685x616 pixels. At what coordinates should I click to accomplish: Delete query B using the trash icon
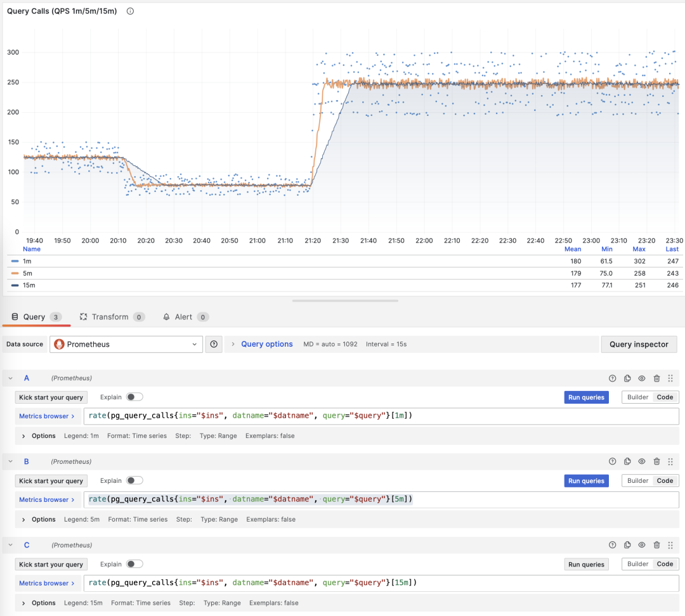click(656, 462)
